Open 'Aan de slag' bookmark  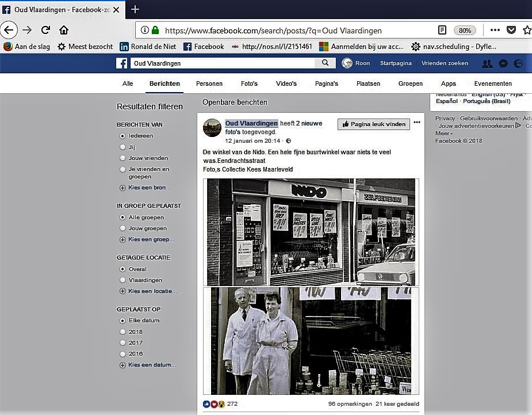click(x=27, y=47)
